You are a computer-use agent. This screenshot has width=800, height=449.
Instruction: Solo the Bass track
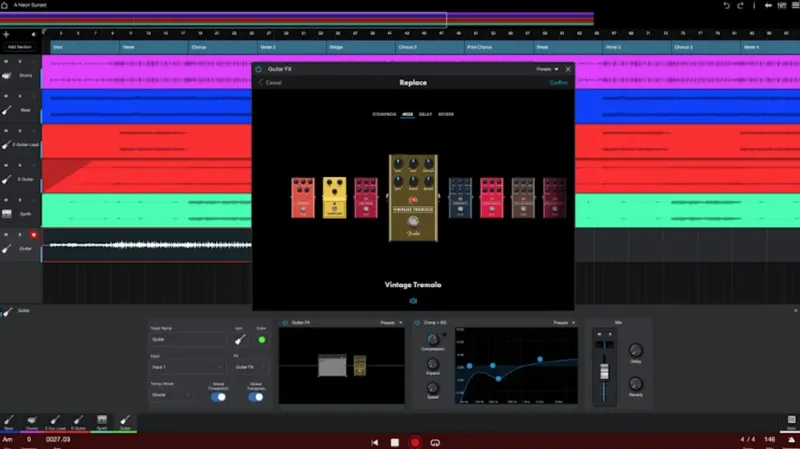(x=20, y=96)
